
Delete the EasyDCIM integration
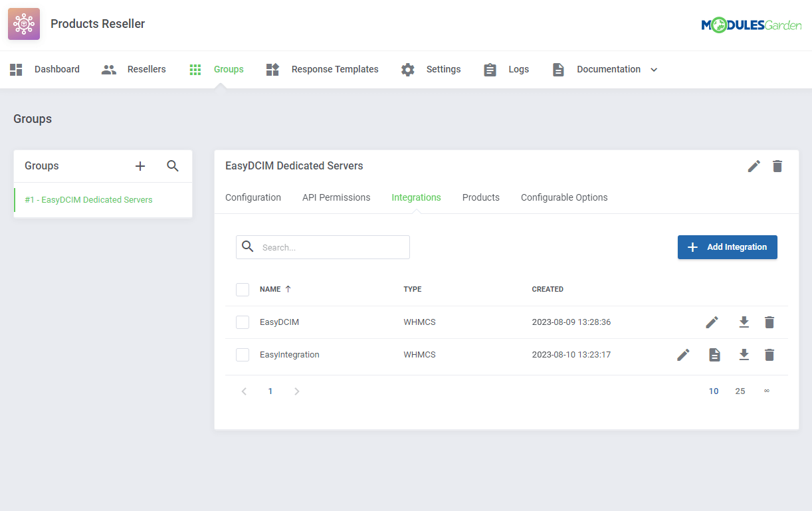pyautogui.click(x=769, y=322)
